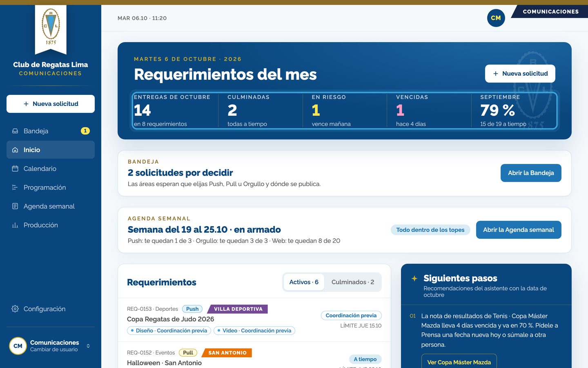Click the Producción bar chart icon

click(x=15, y=225)
